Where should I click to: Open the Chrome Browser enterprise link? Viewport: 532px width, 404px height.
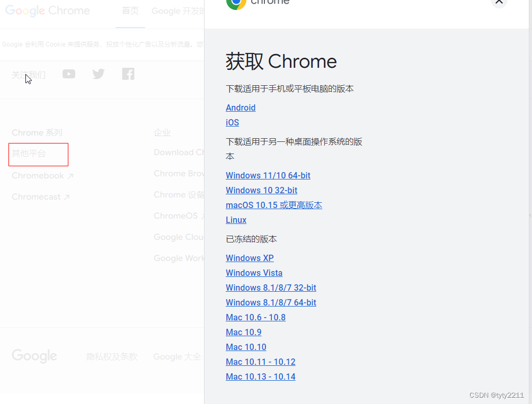point(179,174)
